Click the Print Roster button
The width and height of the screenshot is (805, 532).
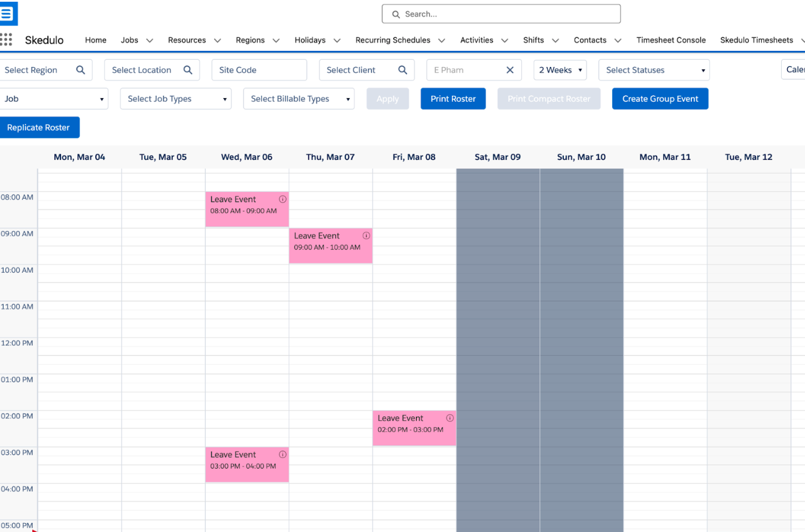453,99
